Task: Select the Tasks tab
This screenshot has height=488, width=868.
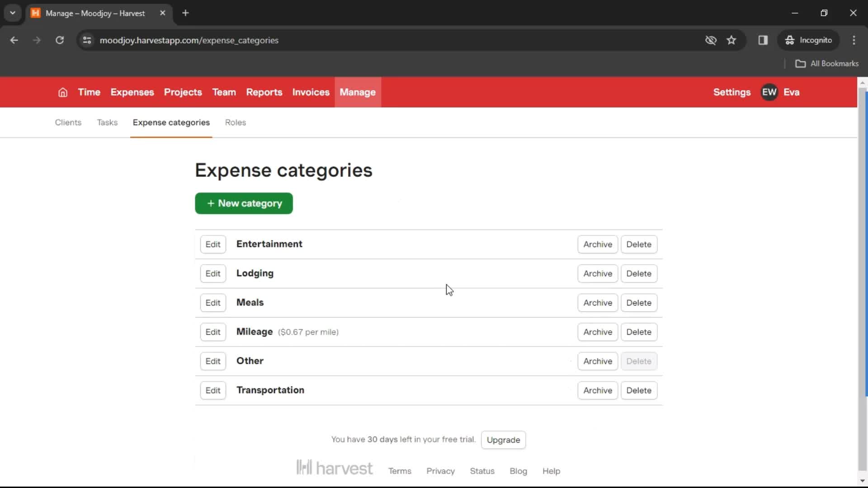Action: (107, 122)
